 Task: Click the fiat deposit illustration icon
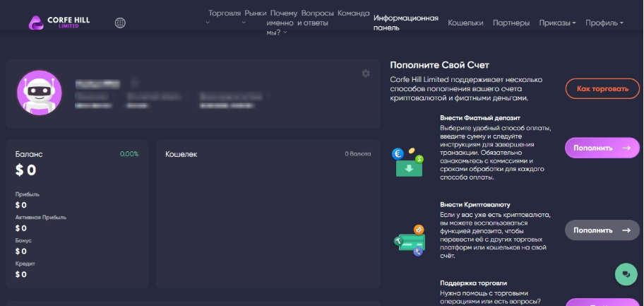coord(407,163)
